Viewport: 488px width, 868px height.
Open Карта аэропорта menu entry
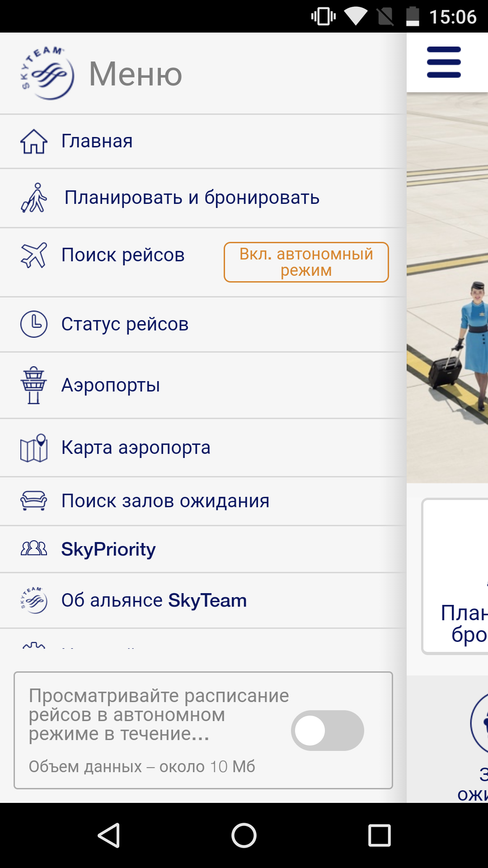pos(202,448)
